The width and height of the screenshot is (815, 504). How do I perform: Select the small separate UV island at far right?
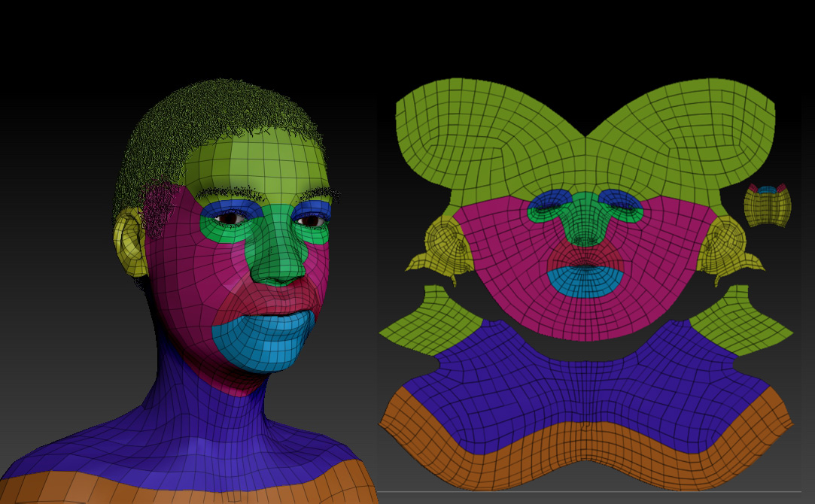767,205
